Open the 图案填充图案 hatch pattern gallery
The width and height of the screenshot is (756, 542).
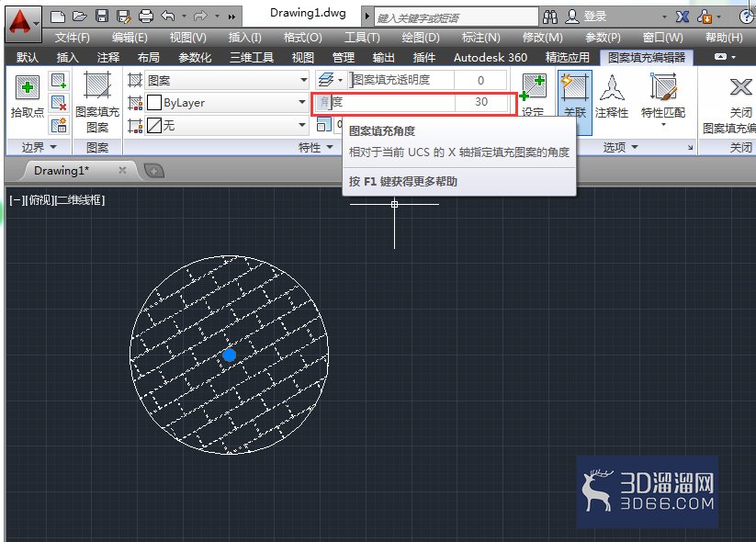pos(97,102)
